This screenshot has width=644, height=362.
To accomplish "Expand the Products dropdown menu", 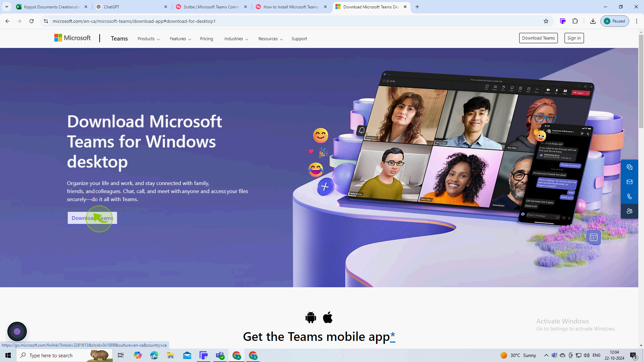I will [x=149, y=39].
